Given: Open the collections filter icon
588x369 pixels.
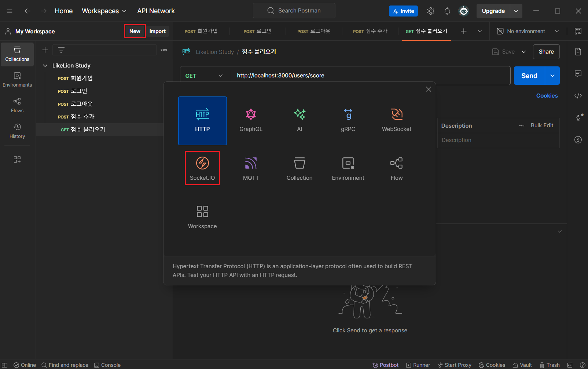Looking at the screenshot, I should point(61,50).
